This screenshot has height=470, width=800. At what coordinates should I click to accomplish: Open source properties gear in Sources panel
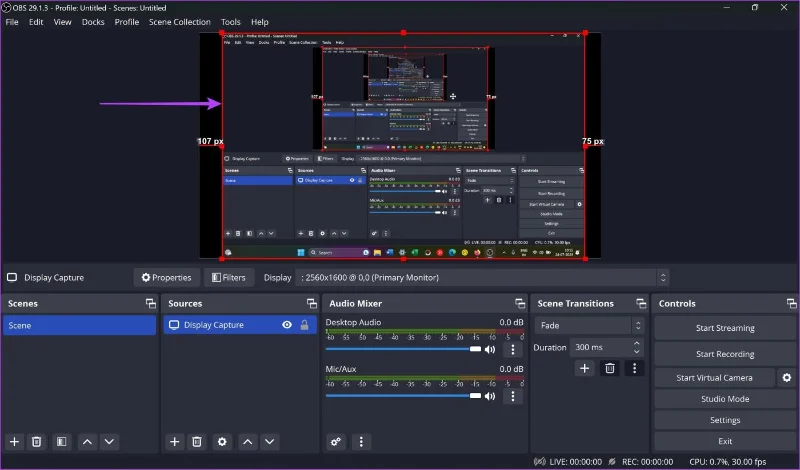pos(222,442)
